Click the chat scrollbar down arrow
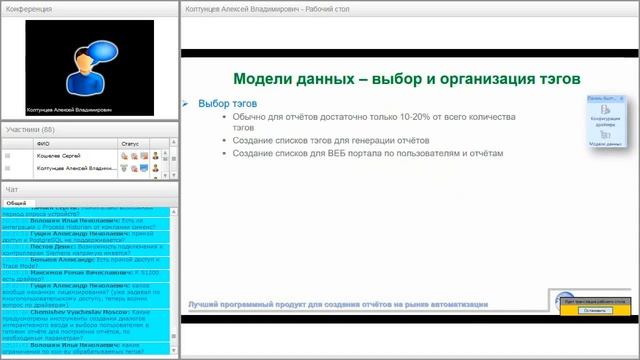This screenshot has height=360, width=640. pos(173,350)
